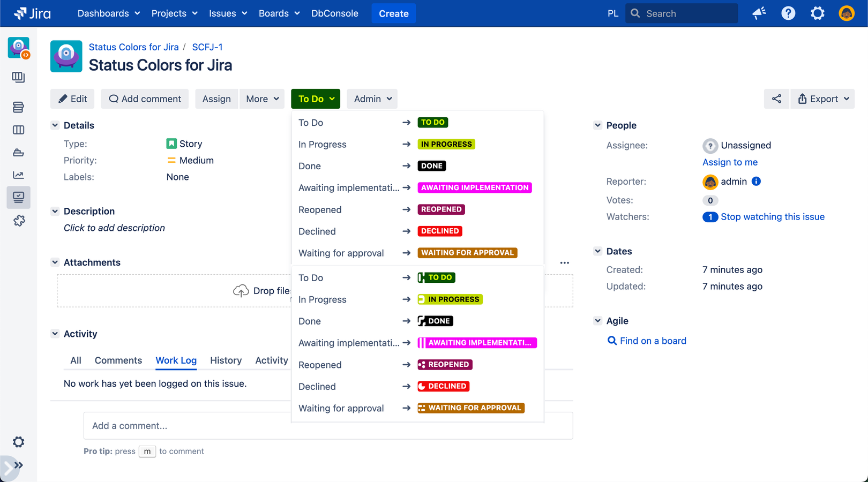Open the Projects dropdown

coord(175,13)
